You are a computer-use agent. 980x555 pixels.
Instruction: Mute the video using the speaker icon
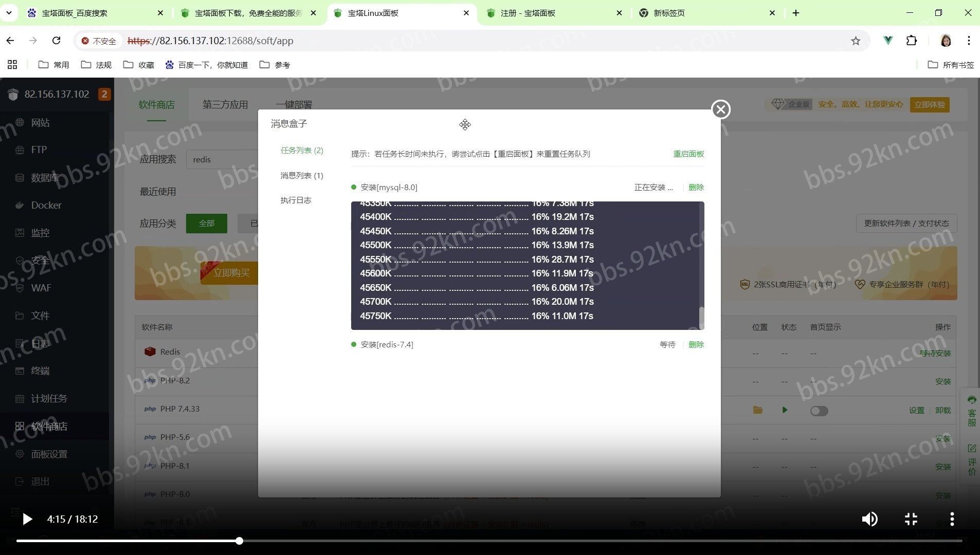click(869, 519)
